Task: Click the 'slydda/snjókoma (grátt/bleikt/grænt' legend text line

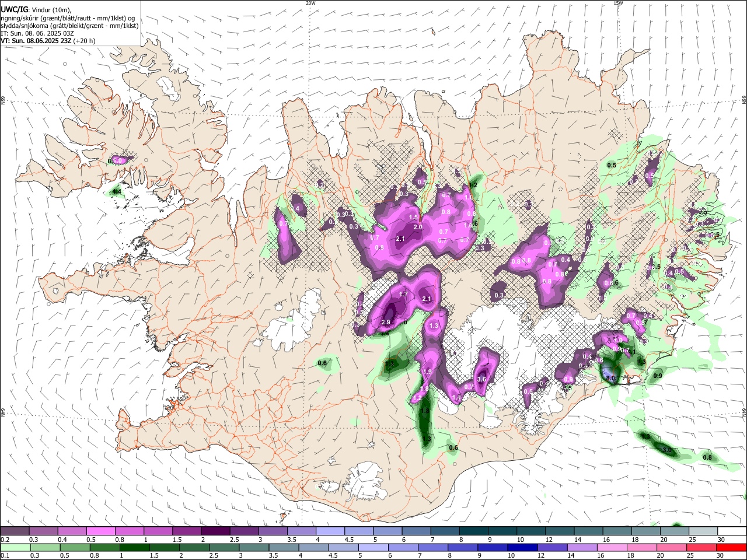Action: (x=69, y=26)
